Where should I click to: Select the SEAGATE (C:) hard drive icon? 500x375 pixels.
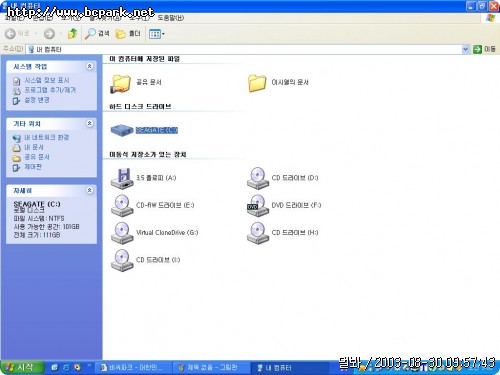[x=122, y=130]
